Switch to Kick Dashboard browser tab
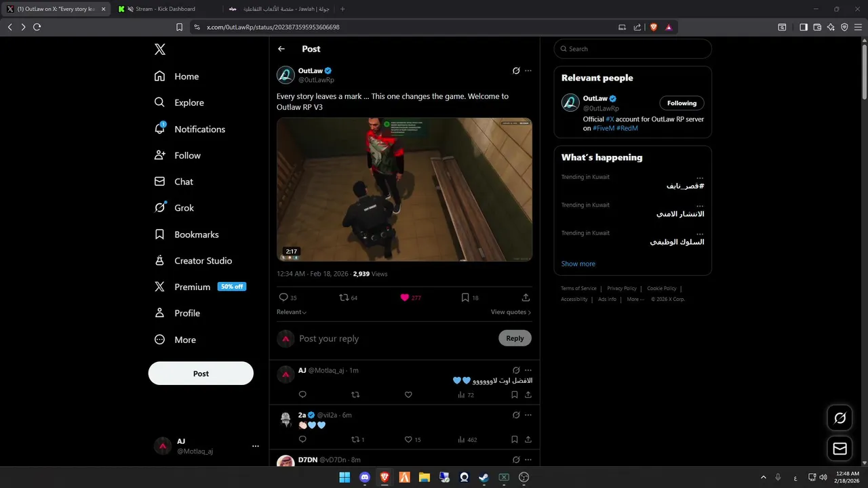Screen dimensions: 868x488 click(165, 9)
